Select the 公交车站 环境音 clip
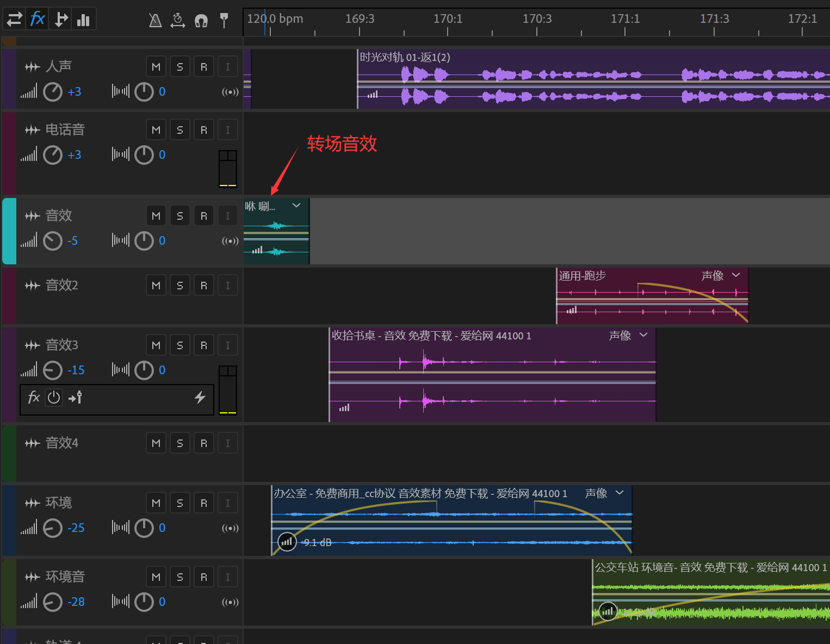This screenshot has height=644, width=830. [x=711, y=592]
